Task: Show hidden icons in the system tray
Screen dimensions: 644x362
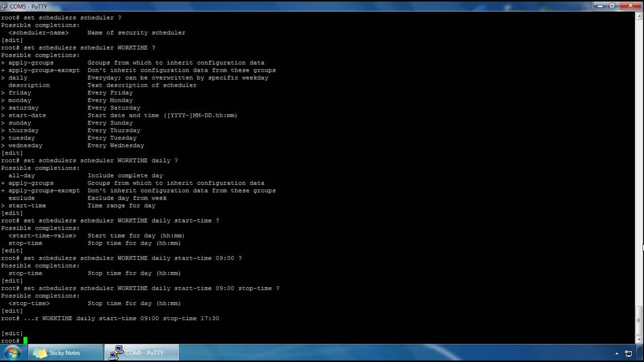Action: [617, 353]
